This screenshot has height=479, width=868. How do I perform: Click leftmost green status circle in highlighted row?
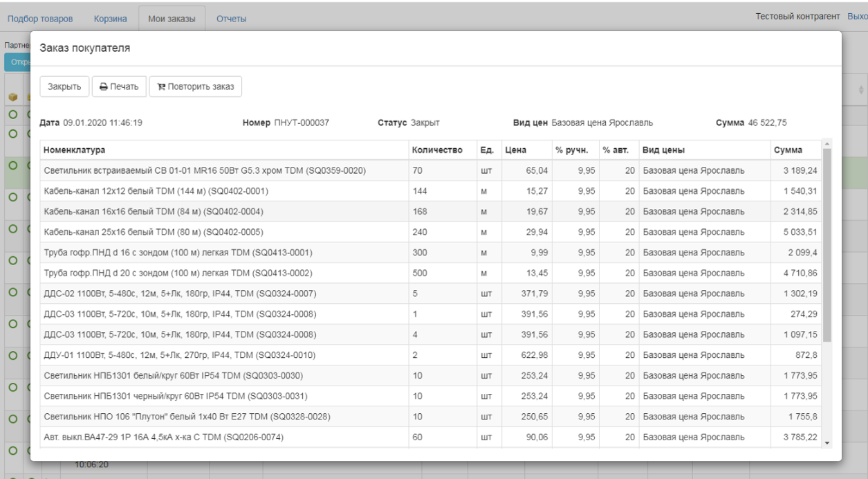pyautogui.click(x=12, y=165)
